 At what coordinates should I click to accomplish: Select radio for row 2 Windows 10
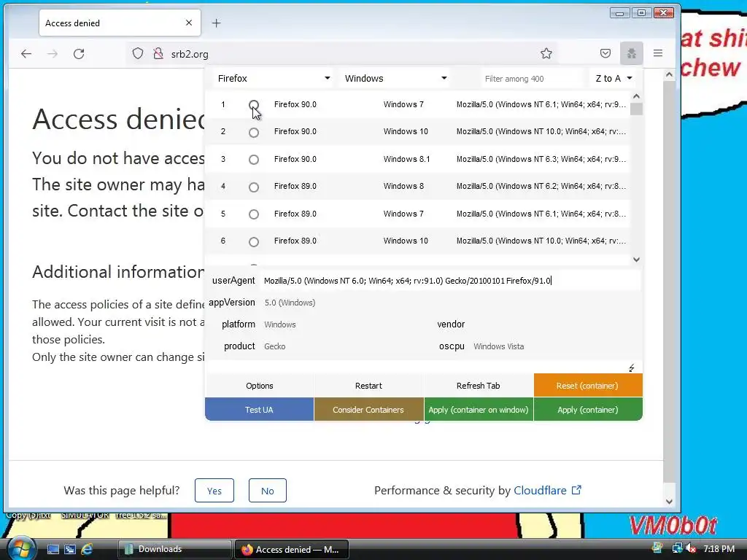(x=254, y=133)
